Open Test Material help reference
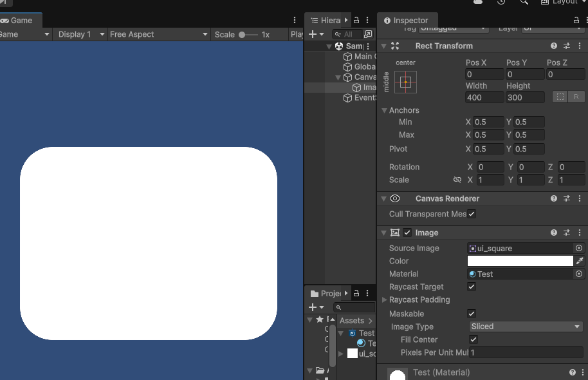 (x=573, y=372)
